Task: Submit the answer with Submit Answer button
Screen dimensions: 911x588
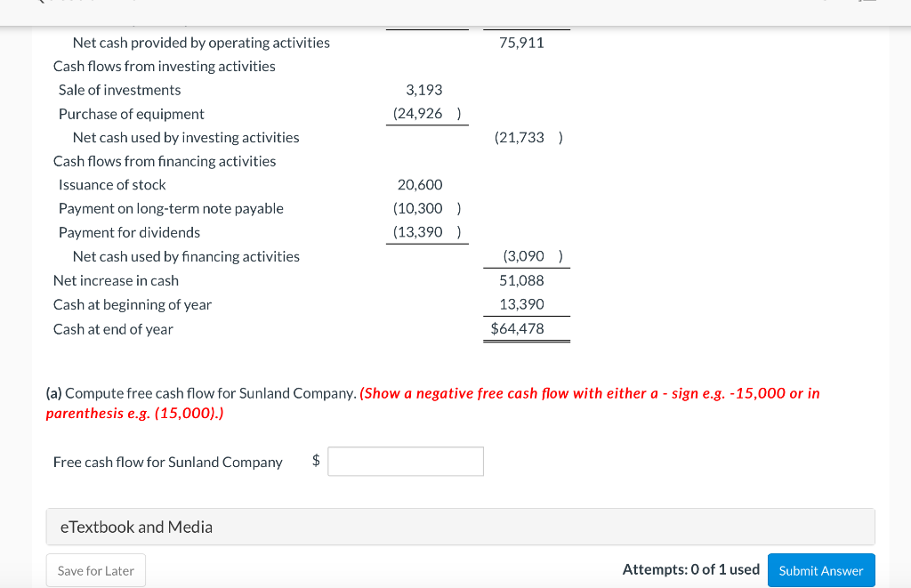Action: (x=821, y=570)
